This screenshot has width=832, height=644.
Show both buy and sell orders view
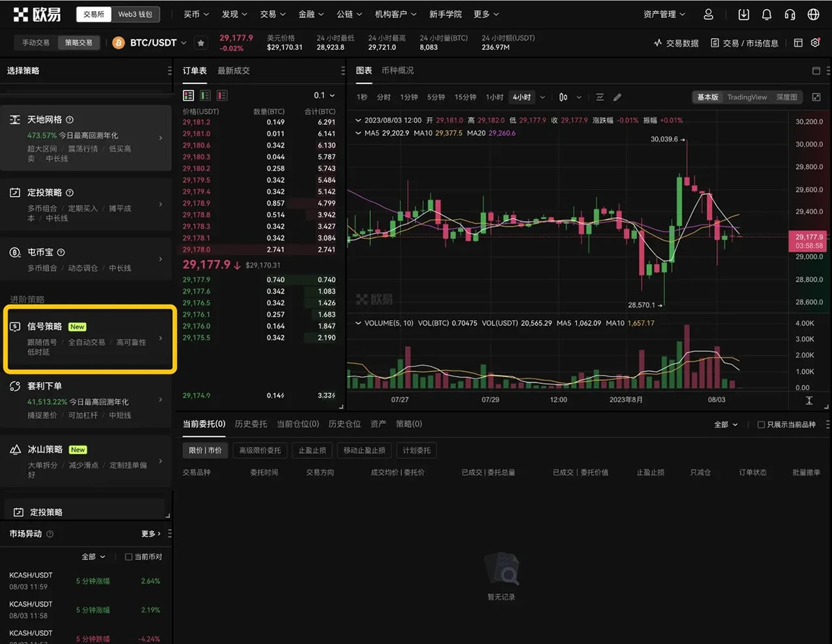[x=189, y=96]
